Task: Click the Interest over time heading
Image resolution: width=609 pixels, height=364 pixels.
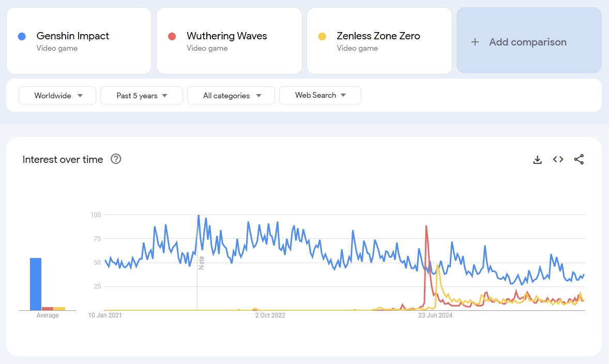Action: click(63, 159)
